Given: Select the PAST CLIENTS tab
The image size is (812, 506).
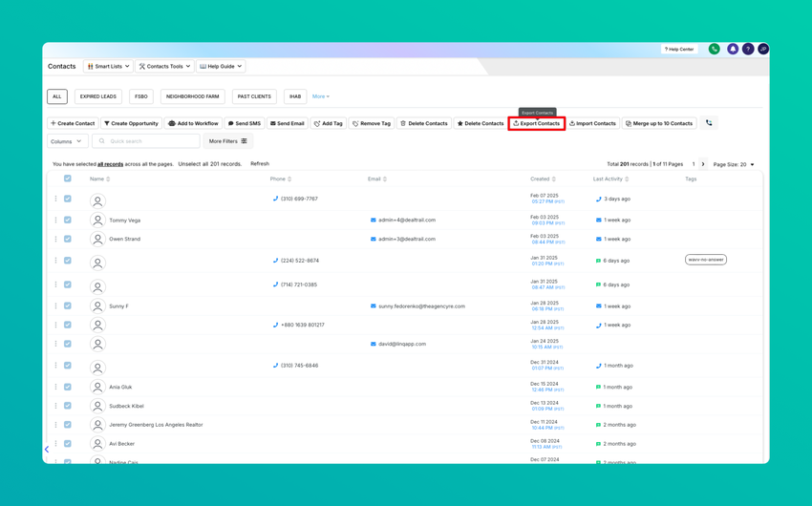Looking at the screenshot, I should 254,96.
